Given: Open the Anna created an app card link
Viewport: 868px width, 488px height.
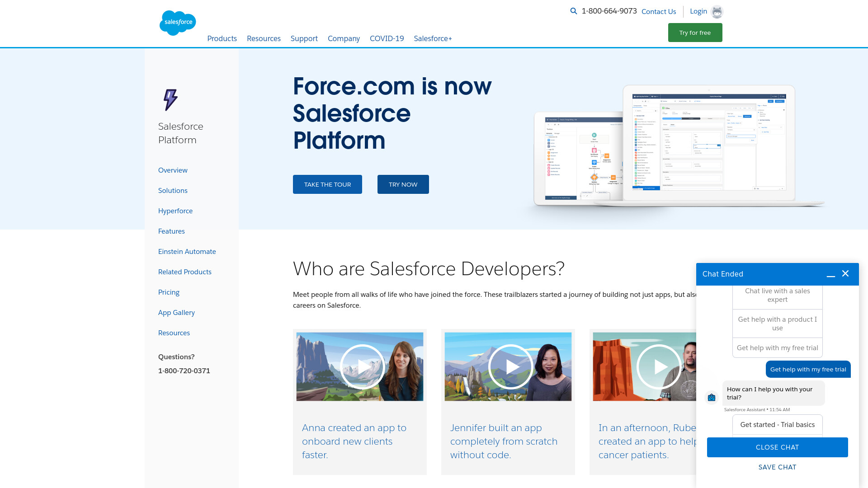Looking at the screenshot, I should tap(354, 441).
